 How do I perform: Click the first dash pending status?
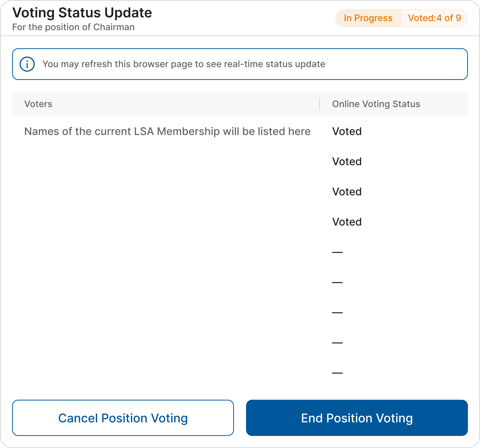pyautogui.click(x=337, y=252)
